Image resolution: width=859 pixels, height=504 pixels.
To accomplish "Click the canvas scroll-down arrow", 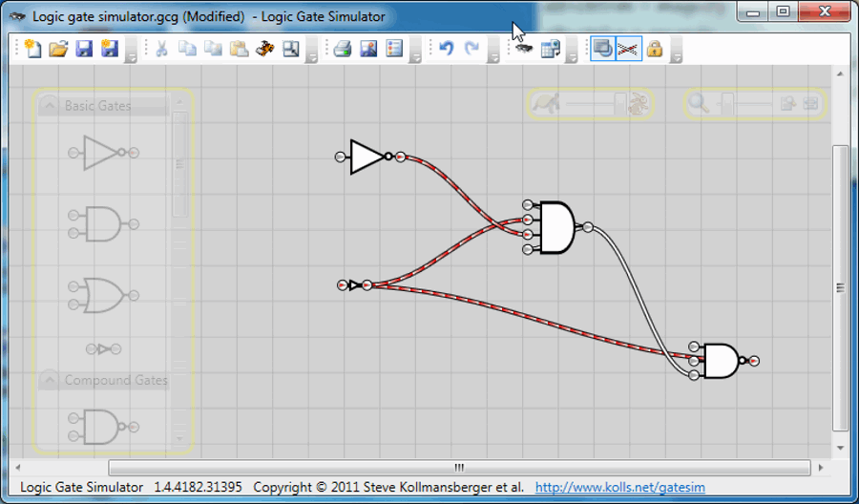I will tap(840, 448).
